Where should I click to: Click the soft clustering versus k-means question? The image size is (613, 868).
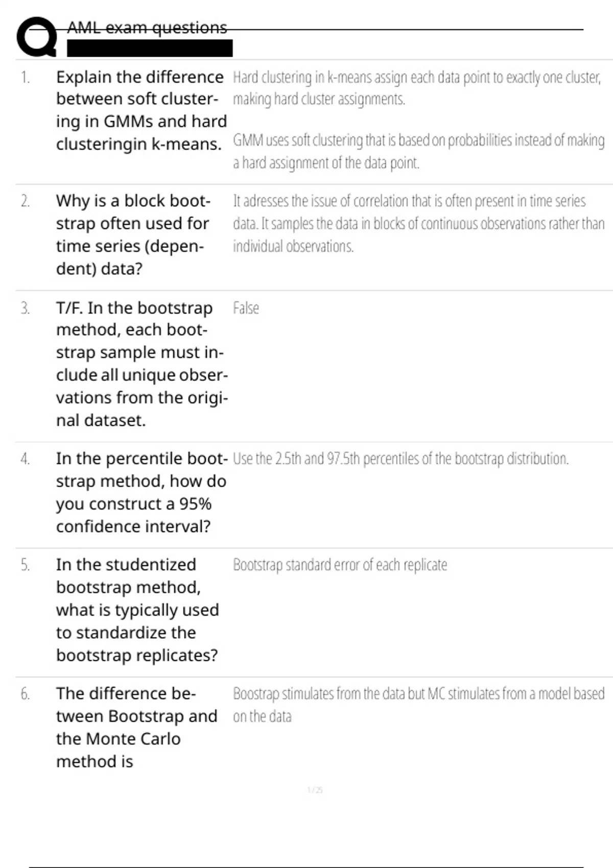coord(141,110)
